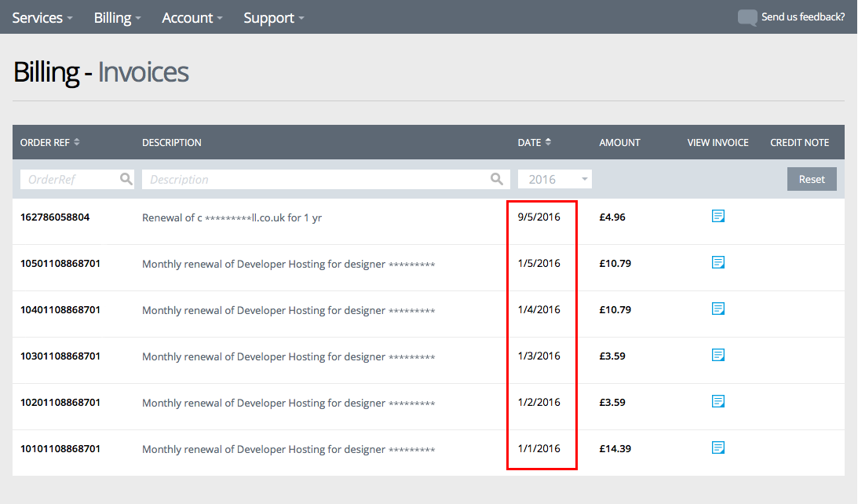This screenshot has height=504, width=858.
Task: Click amount £10.79 for 1/5/2016
Action: pyautogui.click(x=615, y=263)
